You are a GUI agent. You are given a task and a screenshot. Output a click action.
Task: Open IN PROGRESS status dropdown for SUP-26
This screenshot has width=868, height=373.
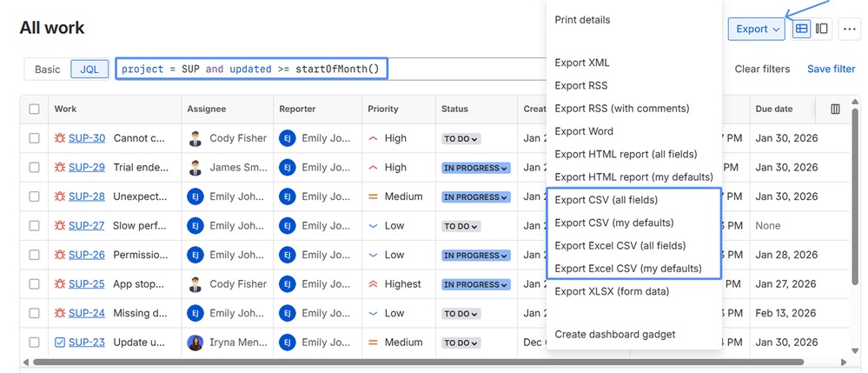(x=475, y=256)
